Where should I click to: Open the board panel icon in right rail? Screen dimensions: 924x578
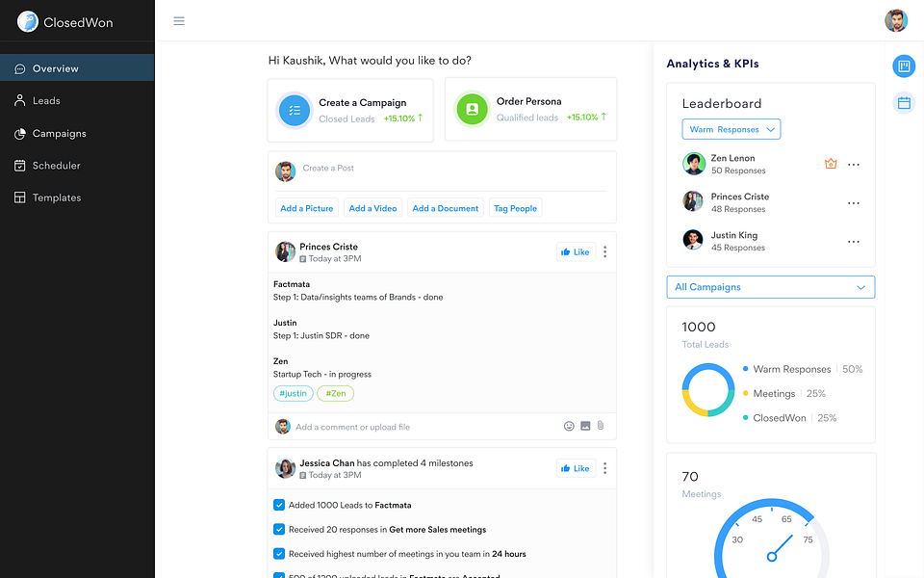(x=904, y=66)
